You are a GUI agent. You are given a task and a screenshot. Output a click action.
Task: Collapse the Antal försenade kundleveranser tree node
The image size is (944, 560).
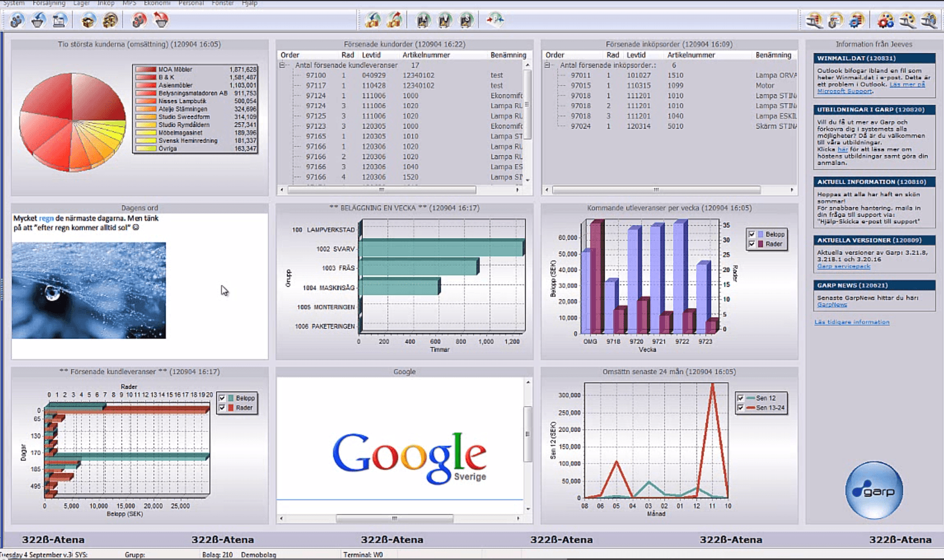pos(282,65)
